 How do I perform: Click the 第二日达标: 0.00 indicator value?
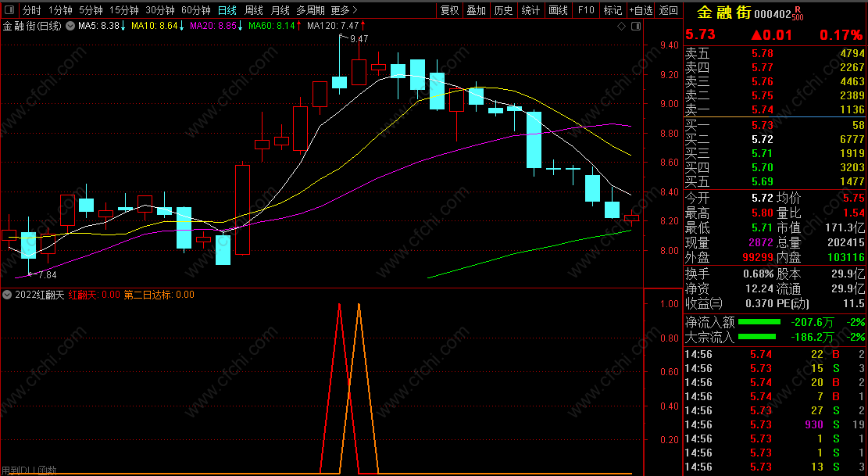(159, 295)
